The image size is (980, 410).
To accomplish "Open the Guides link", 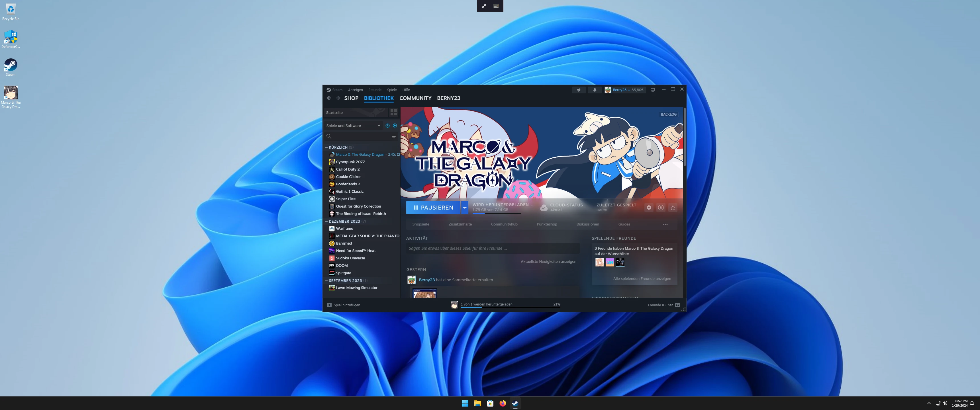I will tap(624, 224).
